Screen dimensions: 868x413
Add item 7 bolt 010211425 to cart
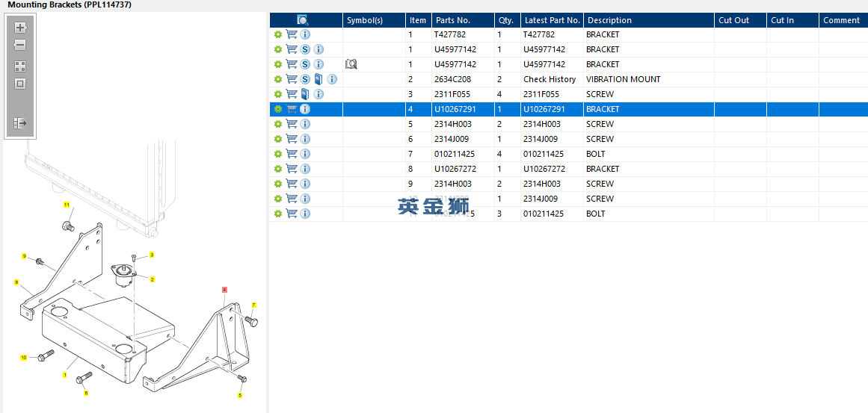pos(292,154)
